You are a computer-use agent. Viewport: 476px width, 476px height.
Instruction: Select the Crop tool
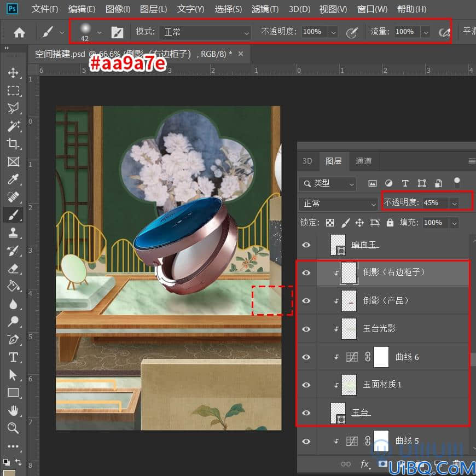[x=13, y=143]
